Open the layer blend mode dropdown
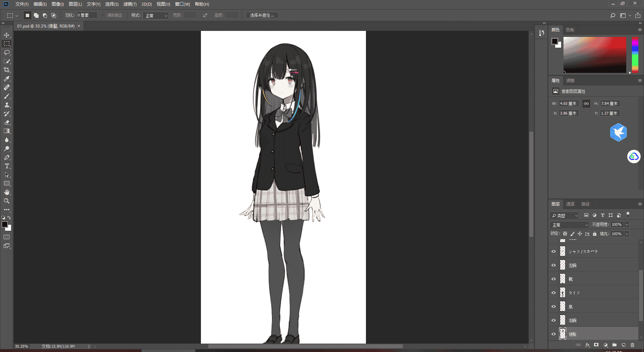The width and height of the screenshot is (644, 352). coord(569,225)
